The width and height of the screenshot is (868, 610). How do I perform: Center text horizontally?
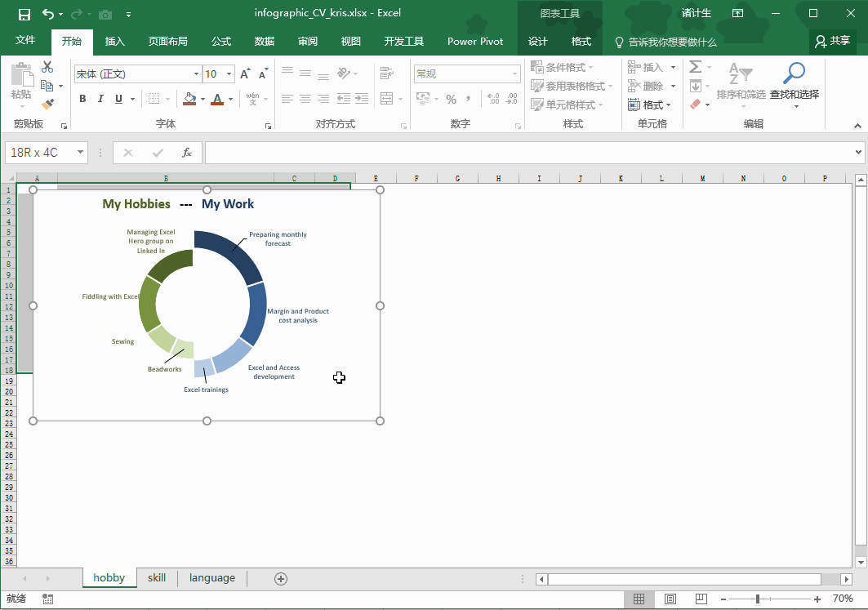(305, 99)
